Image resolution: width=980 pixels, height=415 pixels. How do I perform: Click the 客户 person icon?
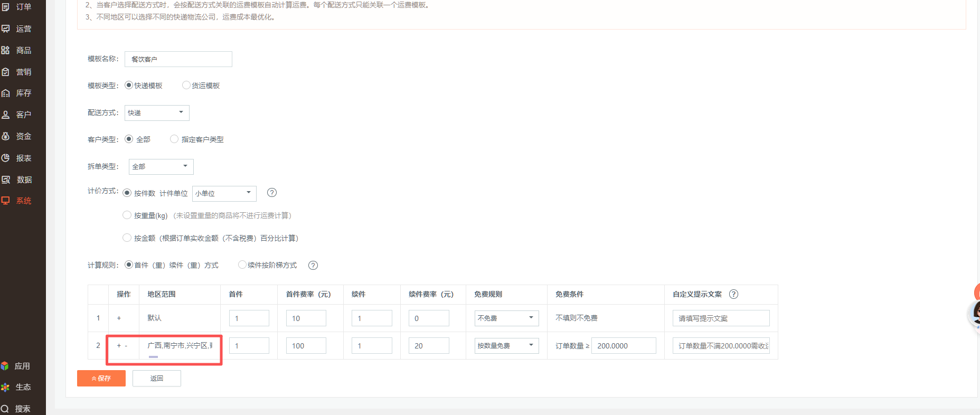pyautogui.click(x=6, y=115)
